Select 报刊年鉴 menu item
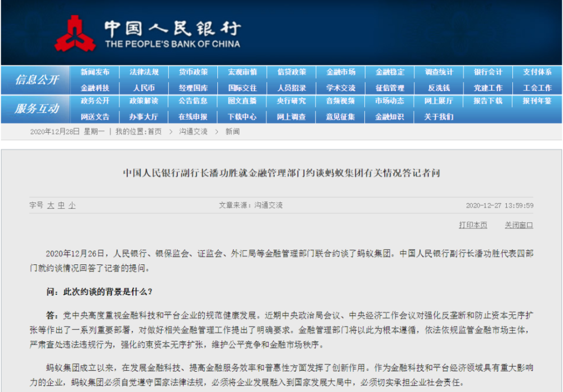Viewport: 563px width, 392px height. 537,101
